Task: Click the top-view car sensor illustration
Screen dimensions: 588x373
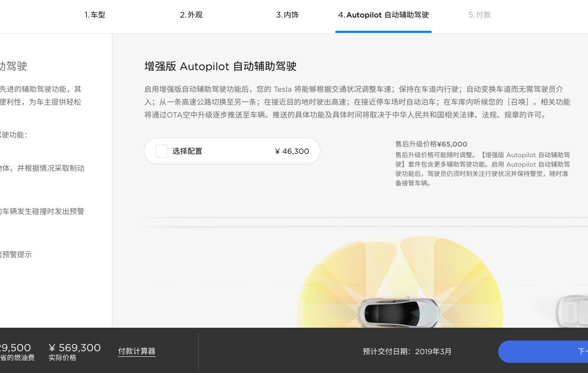Action: coord(400,283)
